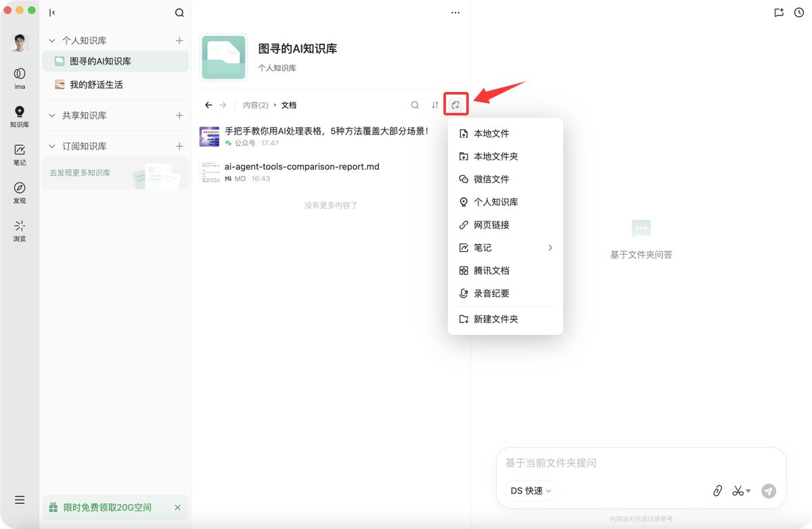Open the DS 快速 model dropdown
The height and width of the screenshot is (529, 812).
click(x=531, y=490)
